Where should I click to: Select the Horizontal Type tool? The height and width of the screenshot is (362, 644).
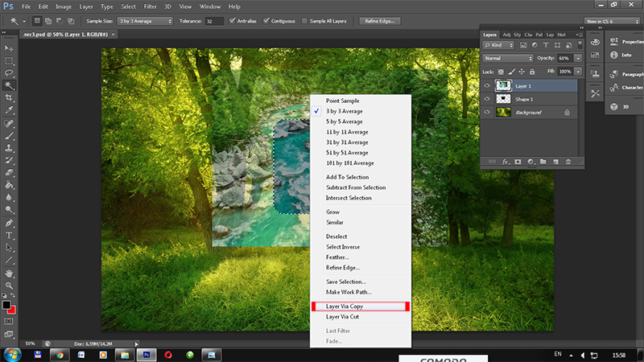point(9,235)
